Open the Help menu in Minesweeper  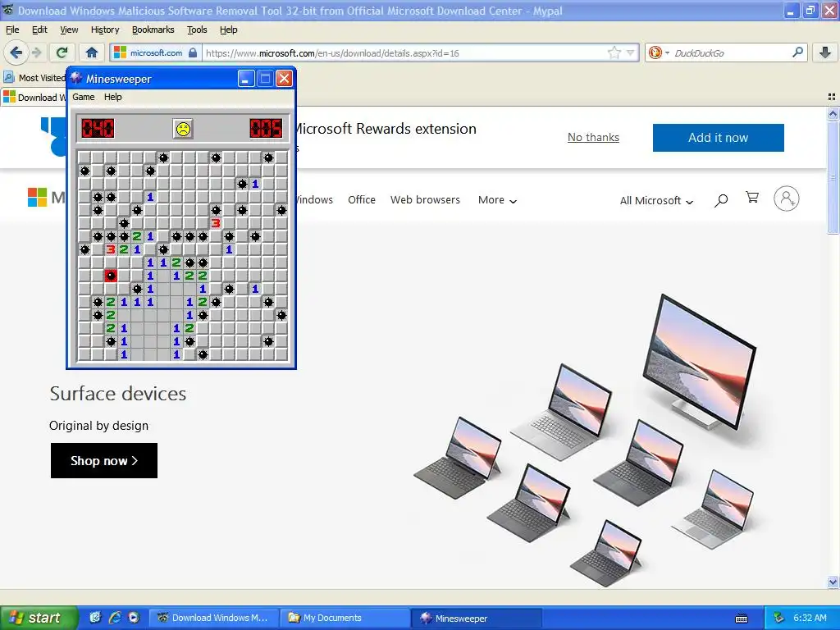[113, 97]
